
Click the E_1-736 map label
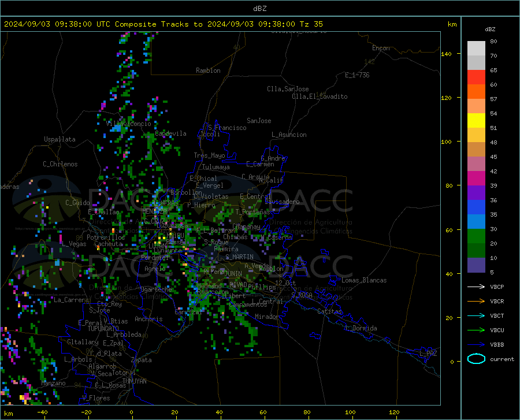357,75
